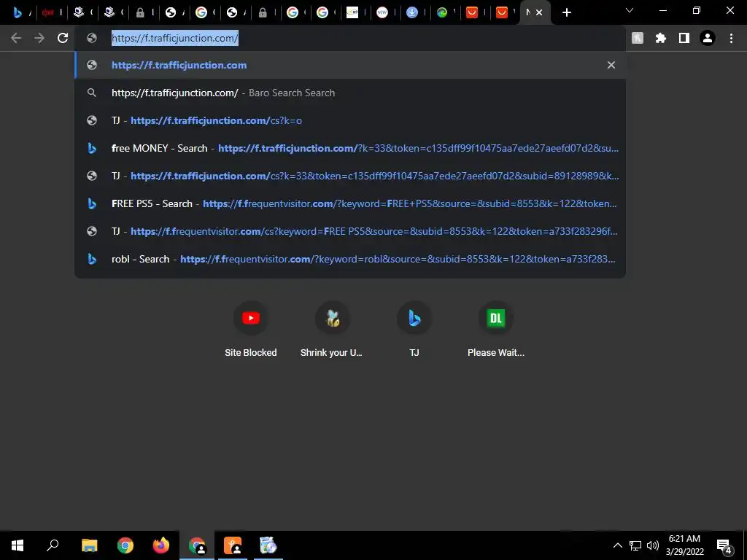
Task: Switch to the MW-logo tab
Action: [x=382, y=12]
